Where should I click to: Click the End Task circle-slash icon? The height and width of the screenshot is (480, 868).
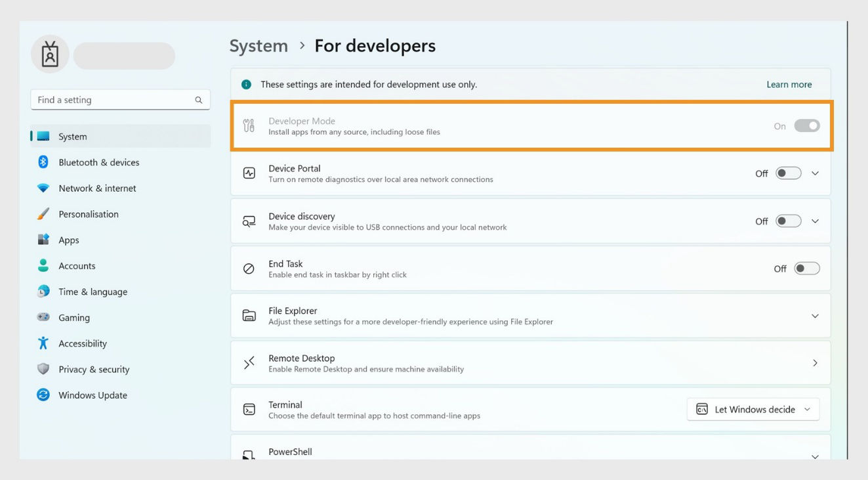pyautogui.click(x=249, y=269)
